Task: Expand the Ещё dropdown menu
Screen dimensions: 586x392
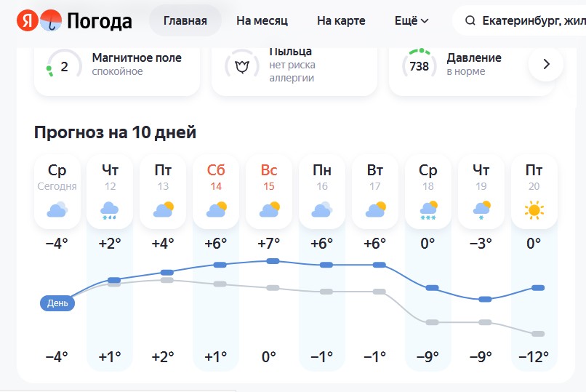Action: click(x=412, y=20)
